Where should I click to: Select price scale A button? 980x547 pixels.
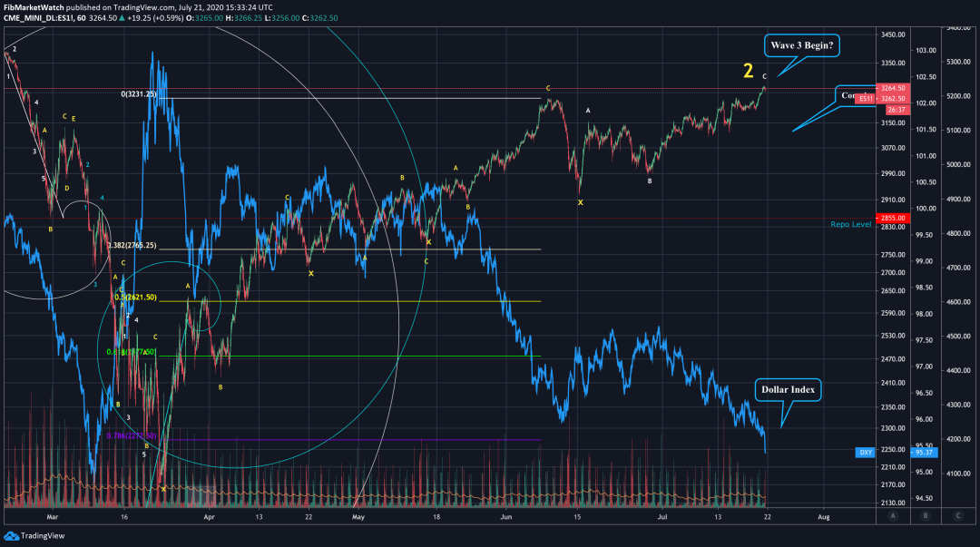pos(893,515)
